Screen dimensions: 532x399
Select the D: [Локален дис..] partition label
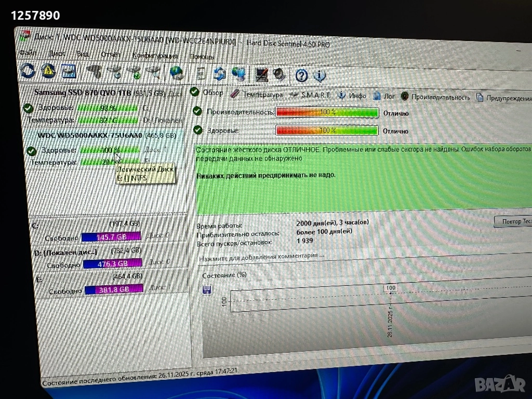tap(65, 252)
